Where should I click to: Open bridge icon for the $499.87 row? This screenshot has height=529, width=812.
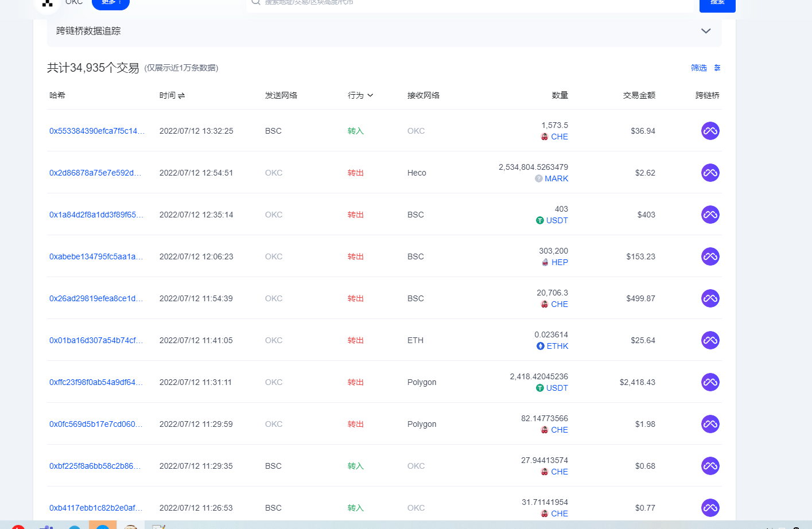710,298
